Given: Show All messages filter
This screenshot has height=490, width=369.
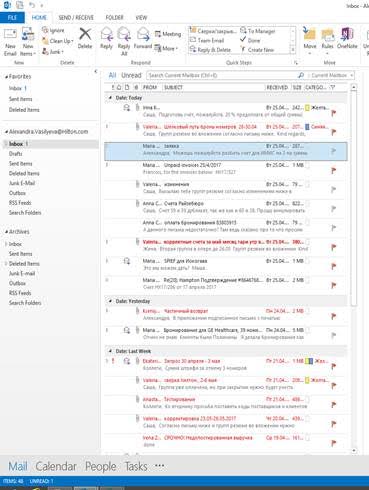Looking at the screenshot, I should pyautogui.click(x=112, y=75).
